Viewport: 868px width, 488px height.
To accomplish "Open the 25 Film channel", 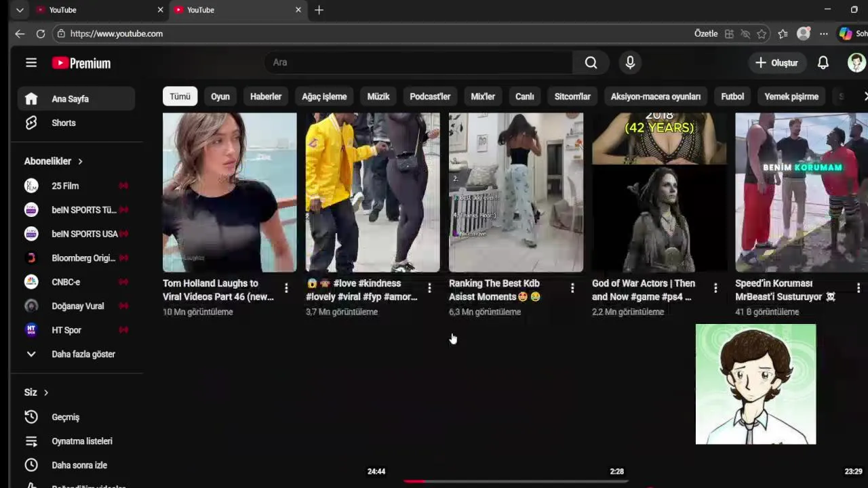I will coord(76,186).
